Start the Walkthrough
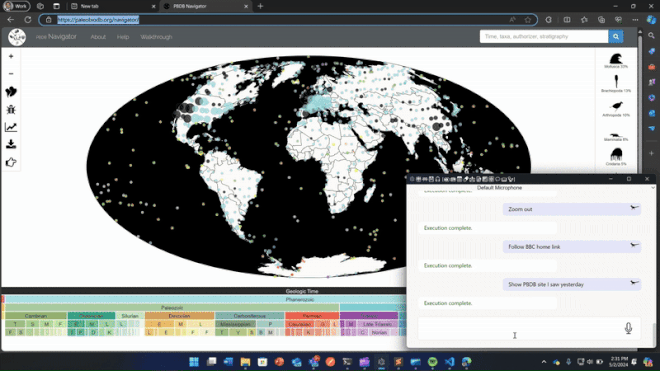 point(156,37)
